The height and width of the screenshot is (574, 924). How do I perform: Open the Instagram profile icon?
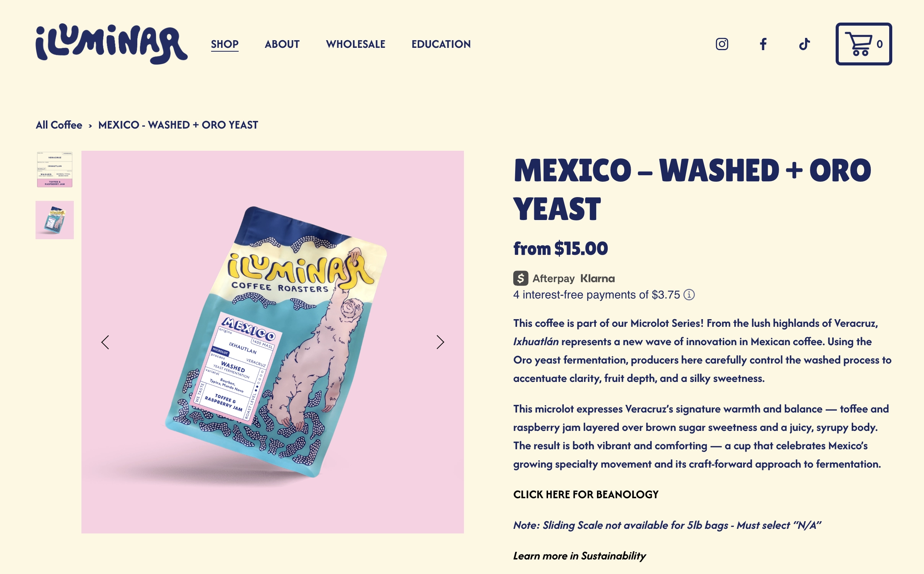point(722,44)
